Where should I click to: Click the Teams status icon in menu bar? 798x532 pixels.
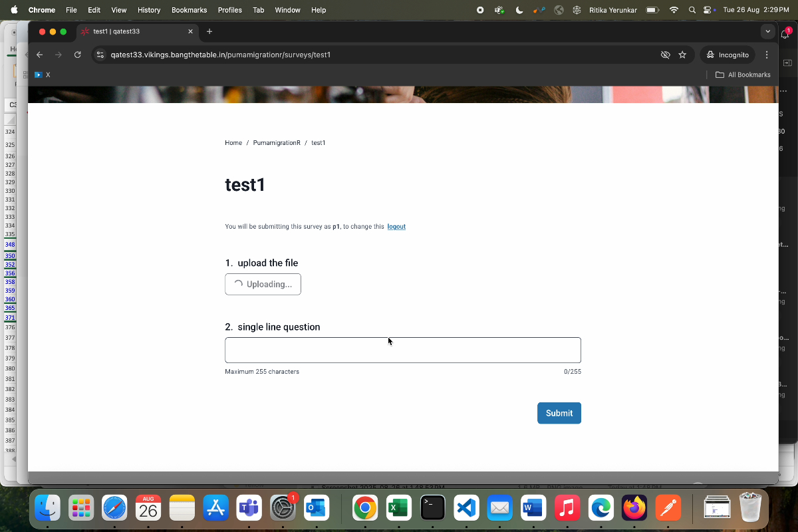499,10
